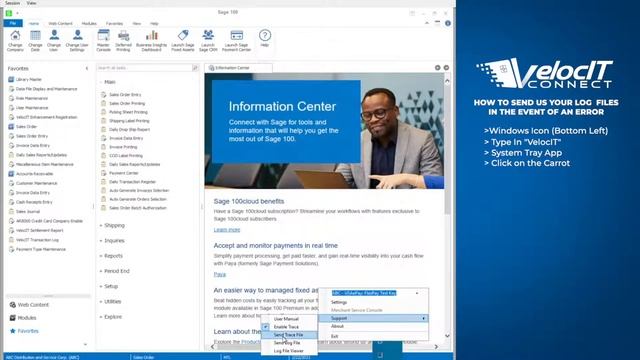This screenshot has height=360, width=640.
Task: Click the Sage app icon in title bar
Action: pos(9,13)
